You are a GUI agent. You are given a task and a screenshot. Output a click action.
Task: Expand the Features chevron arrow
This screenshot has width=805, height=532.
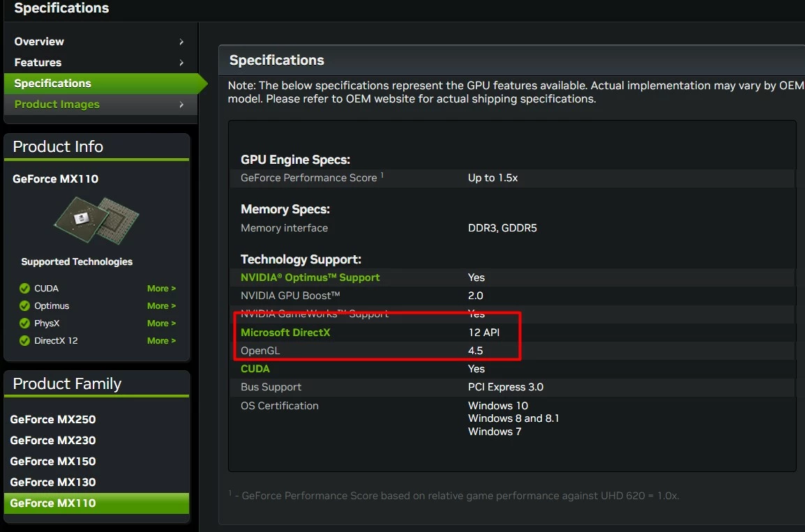coord(181,63)
